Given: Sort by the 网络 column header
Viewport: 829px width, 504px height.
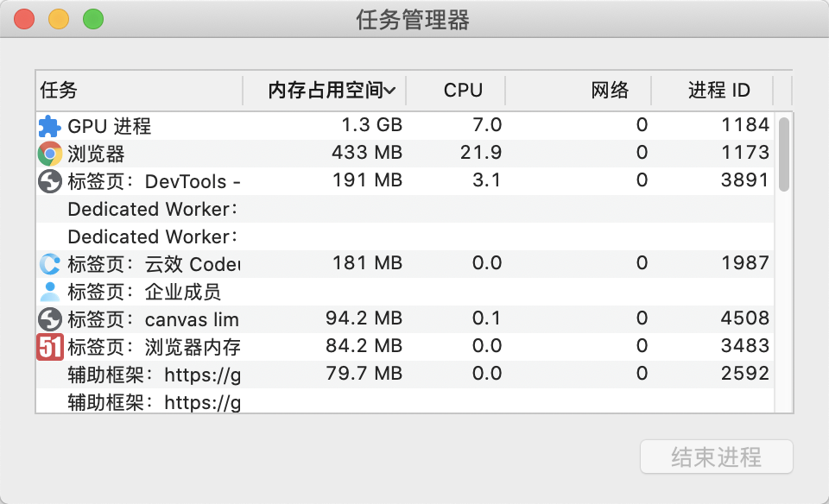Looking at the screenshot, I should pyautogui.click(x=579, y=91).
